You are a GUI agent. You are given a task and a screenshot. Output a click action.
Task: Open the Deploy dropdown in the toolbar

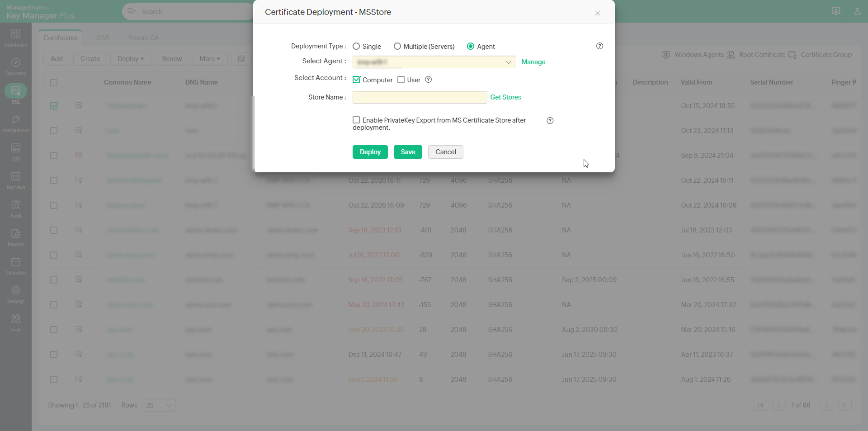click(131, 59)
